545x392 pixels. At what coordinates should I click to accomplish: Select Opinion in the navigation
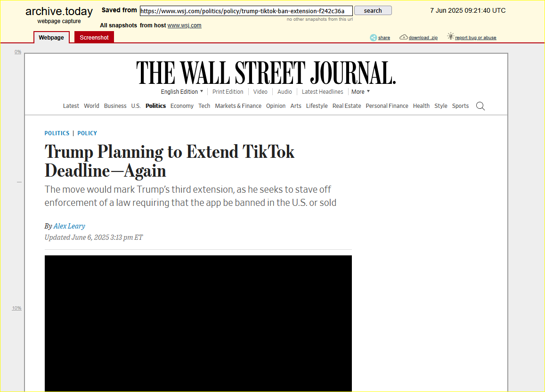276,106
